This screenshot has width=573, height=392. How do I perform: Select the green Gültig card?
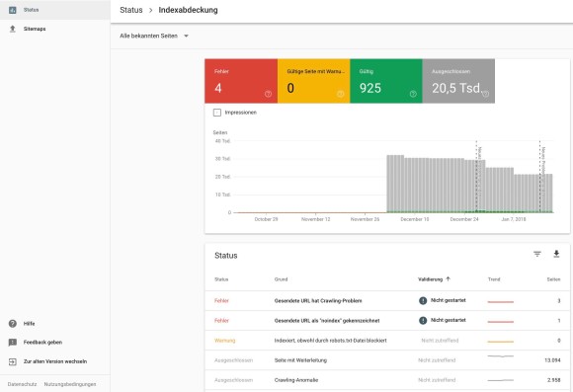(386, 81)
